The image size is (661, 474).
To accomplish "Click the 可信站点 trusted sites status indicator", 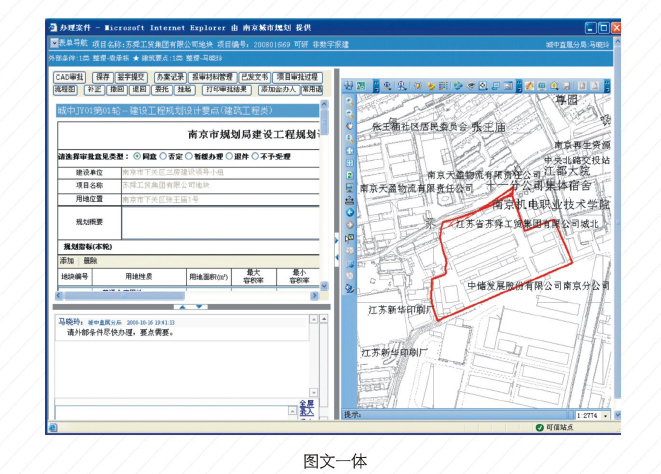I will click(x=554, y=427).
